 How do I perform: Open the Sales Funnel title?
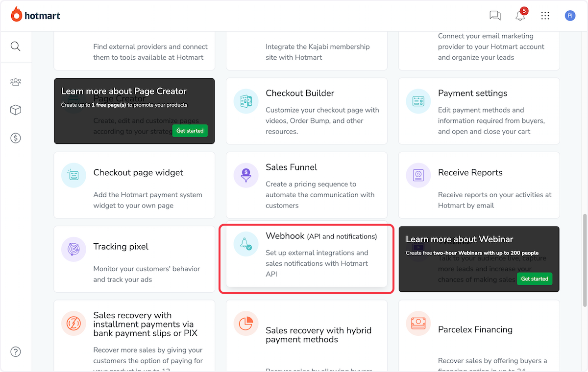click(291, 167)
